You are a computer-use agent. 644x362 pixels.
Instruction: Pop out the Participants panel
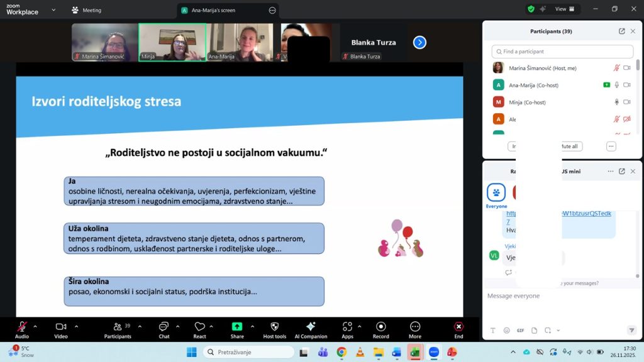point(621,31)
